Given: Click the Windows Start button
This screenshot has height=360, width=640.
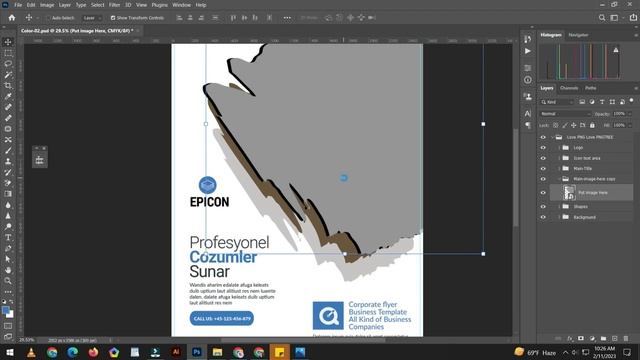Looking at the screenshot, I should [x=10, y=352].
